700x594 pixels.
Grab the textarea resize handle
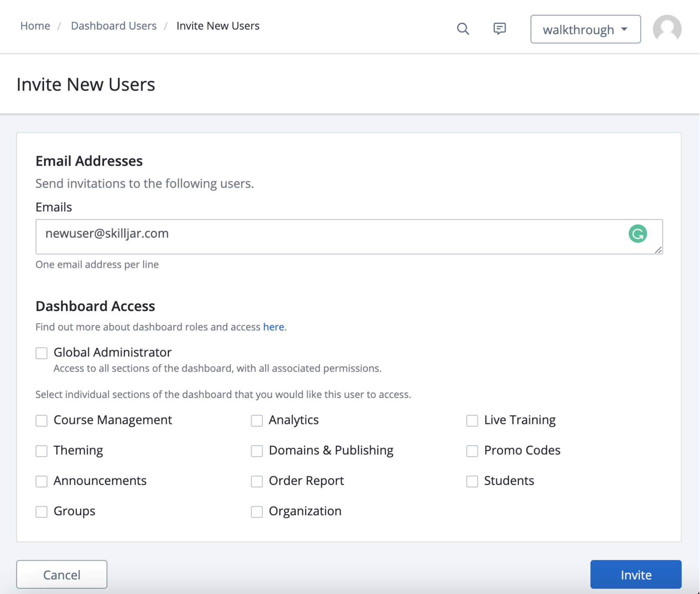(x=658, y=250)
